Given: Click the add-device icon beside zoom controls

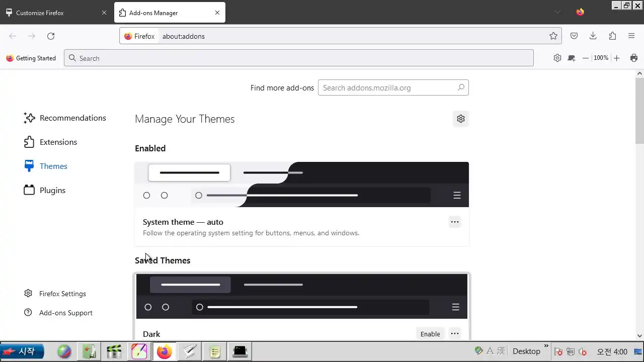Looking at the screenshot, I should pyautogui.click(x=572, y=58).
